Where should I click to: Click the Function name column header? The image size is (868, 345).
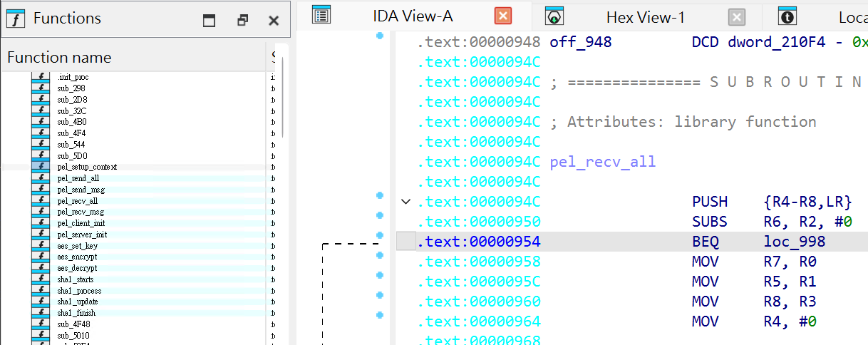pos(59,57)
